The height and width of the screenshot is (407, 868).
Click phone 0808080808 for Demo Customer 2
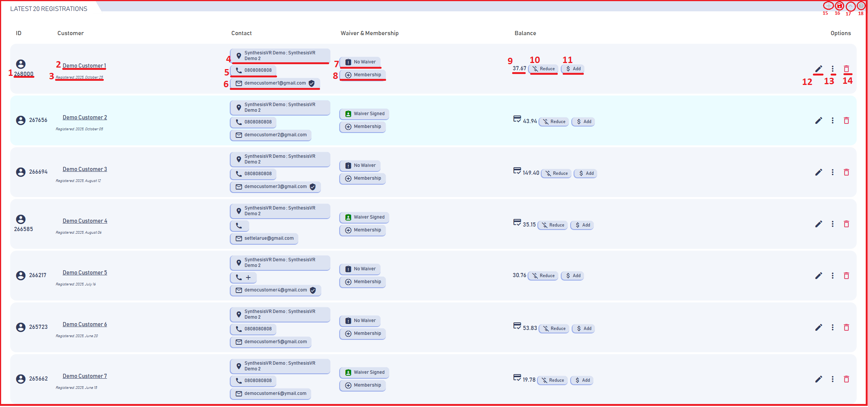tap(253, 122)
